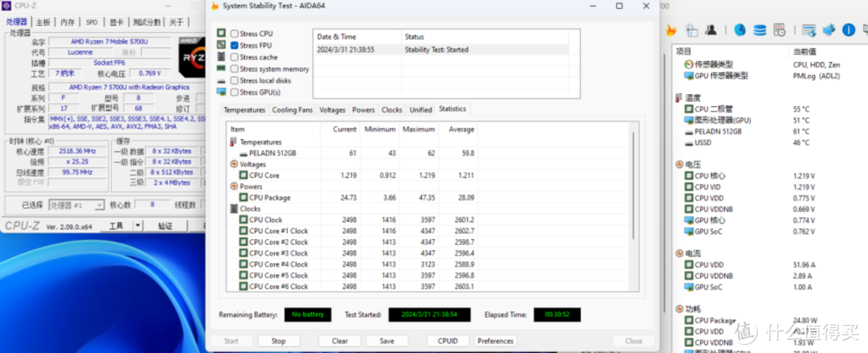Click the chip icon beside CPU 二极管
Image resolution: width=868 pixels, height=353 pixels.
coord(689,109)
